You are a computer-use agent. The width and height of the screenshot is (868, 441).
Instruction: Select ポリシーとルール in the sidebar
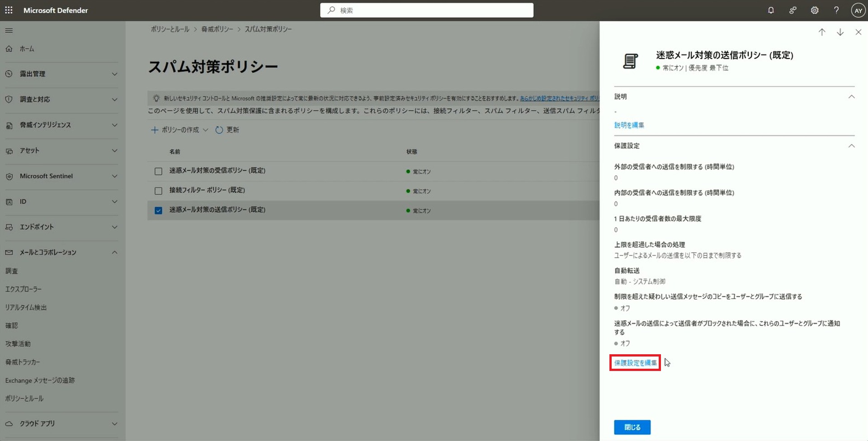[24, 399]
